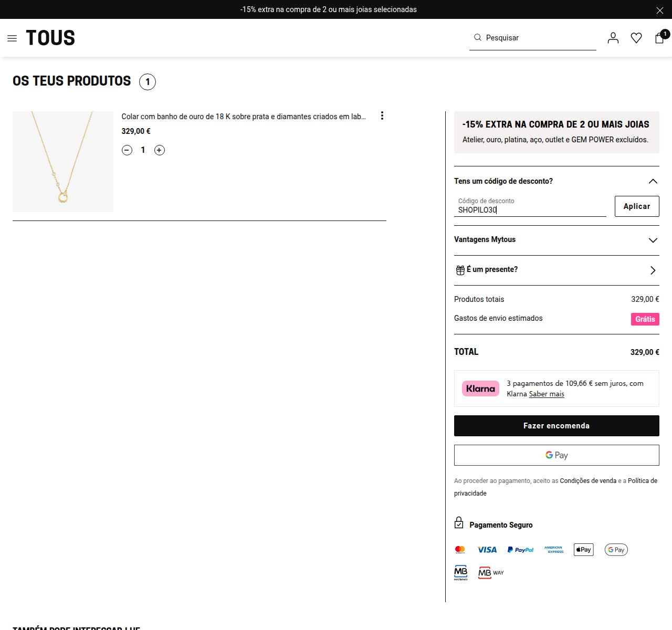Open the necklace product thumbnail
Screen dimensions: 672x630
63,162
